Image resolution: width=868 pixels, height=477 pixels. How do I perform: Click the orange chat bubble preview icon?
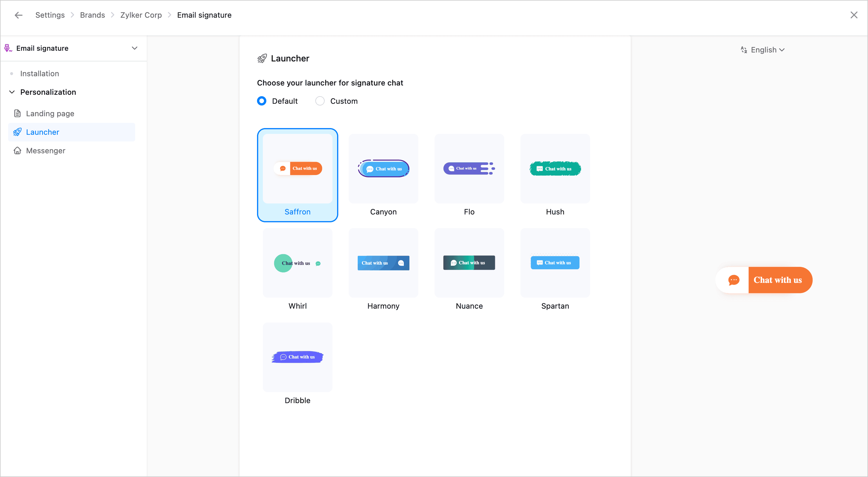[734, 280]
